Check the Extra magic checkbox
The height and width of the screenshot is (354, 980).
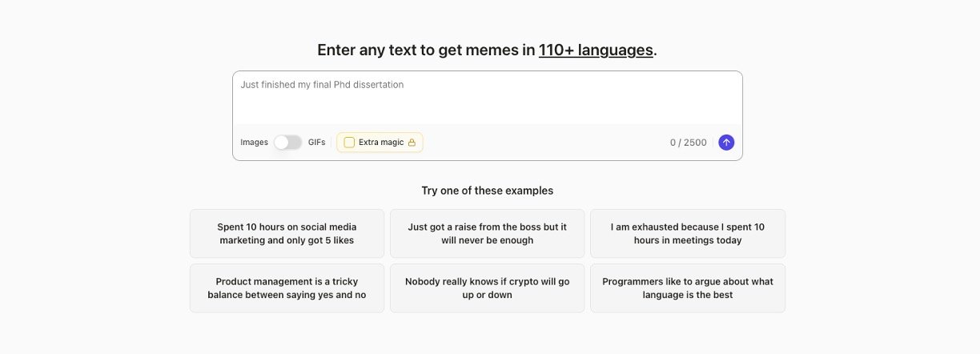coord(349,143)
